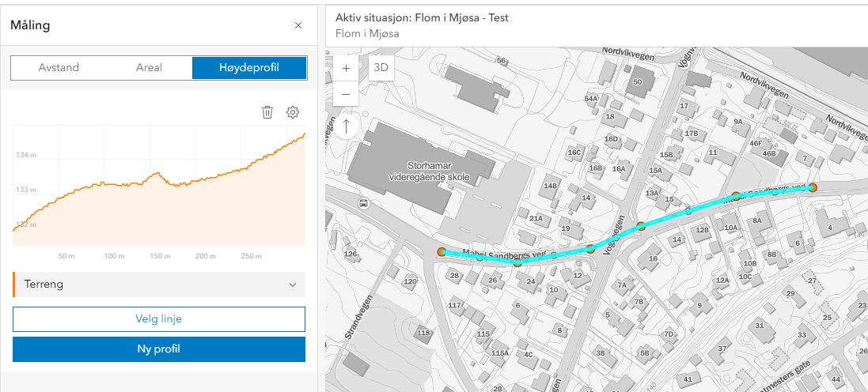868x392 pixels.
Task: Click the 50 m distance axis label
Action: pos(66,256)
